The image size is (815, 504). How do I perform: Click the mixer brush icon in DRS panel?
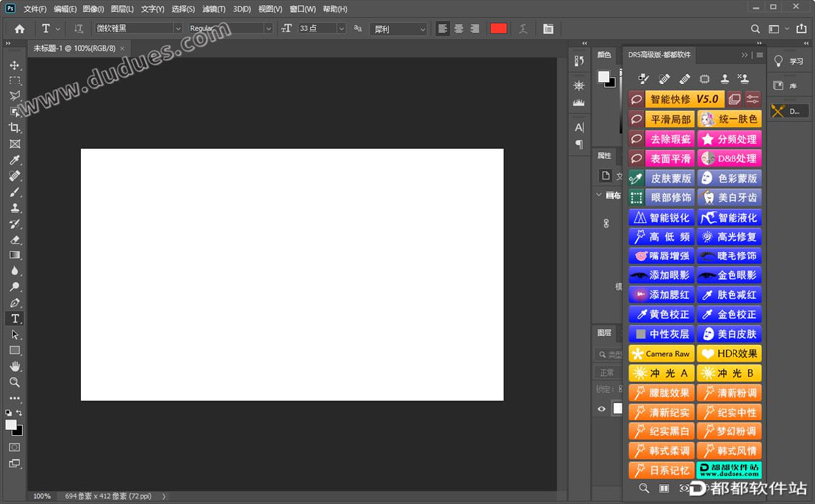click(643, 79)
